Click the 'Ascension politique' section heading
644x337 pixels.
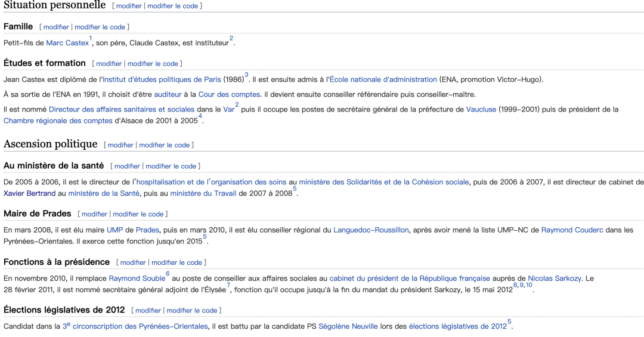pos(51,144)
